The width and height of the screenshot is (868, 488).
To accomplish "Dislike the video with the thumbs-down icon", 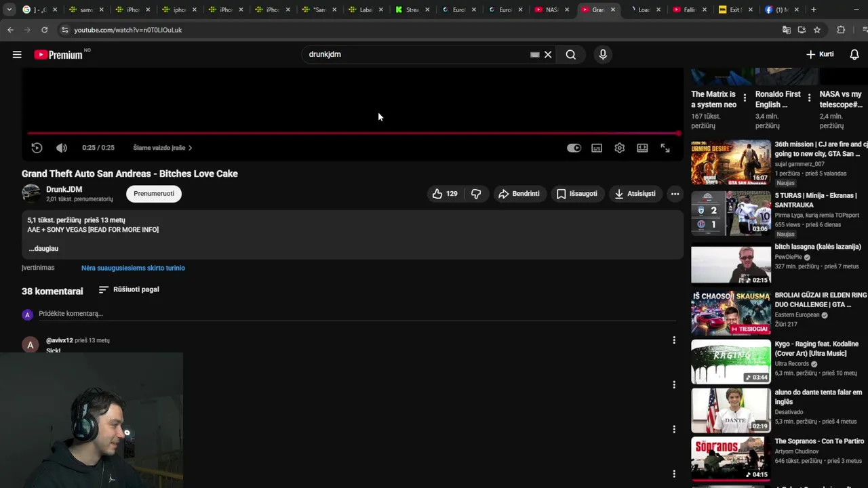I will coord(476,194).
